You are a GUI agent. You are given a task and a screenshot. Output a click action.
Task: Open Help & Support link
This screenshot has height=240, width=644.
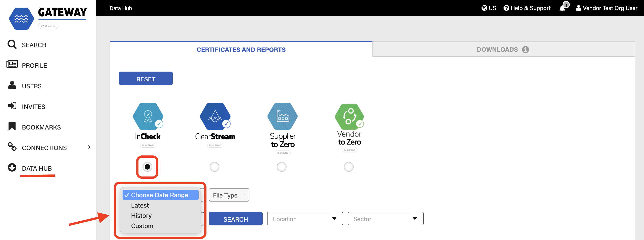531,8
